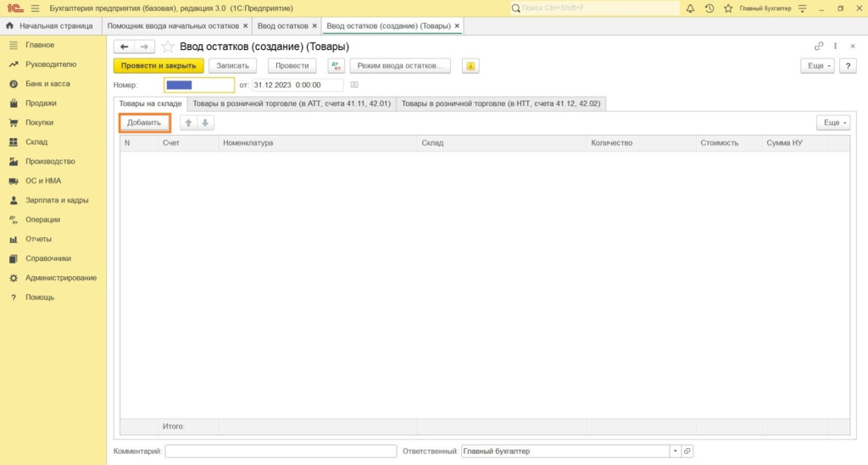Image resolution: width=868 pixels, height=465 pixels.
Task: Click Провести и закрыть button
Action: click(159, 65)
